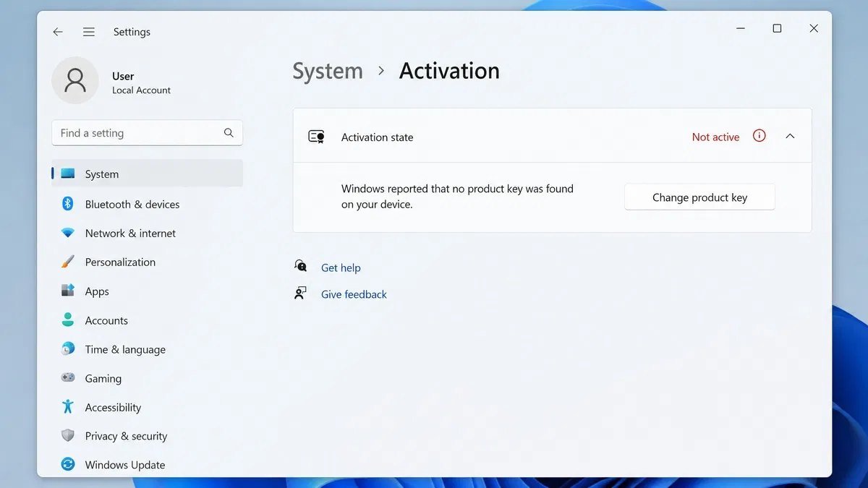Close the Settings window
This screenshot has height=488, width=868.
click(814, 28)
